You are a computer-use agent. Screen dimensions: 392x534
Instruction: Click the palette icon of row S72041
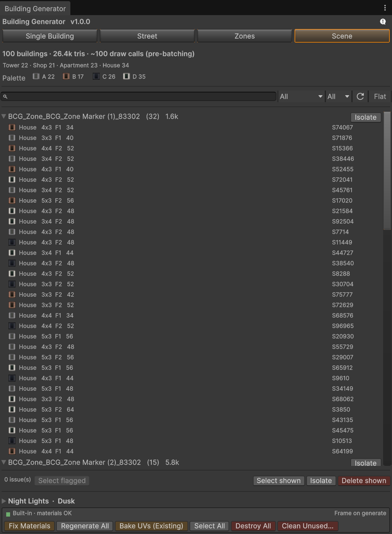click(x=12, y=180)
